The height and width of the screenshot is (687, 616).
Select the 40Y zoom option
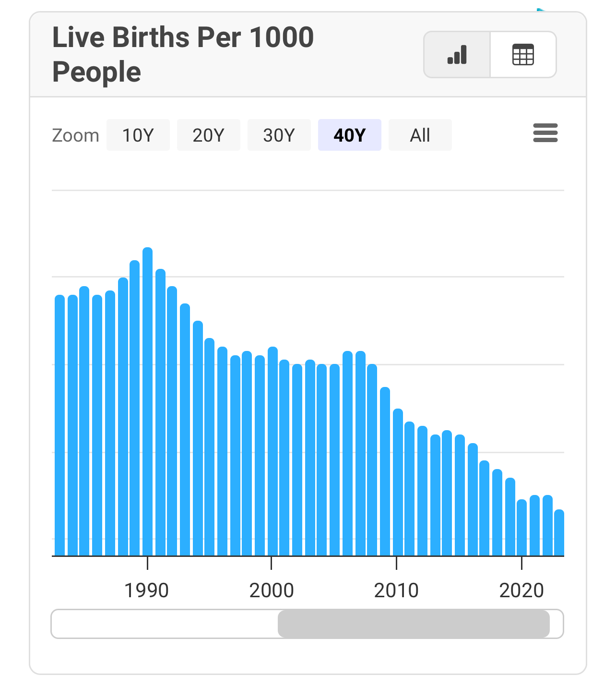[349, 135]
